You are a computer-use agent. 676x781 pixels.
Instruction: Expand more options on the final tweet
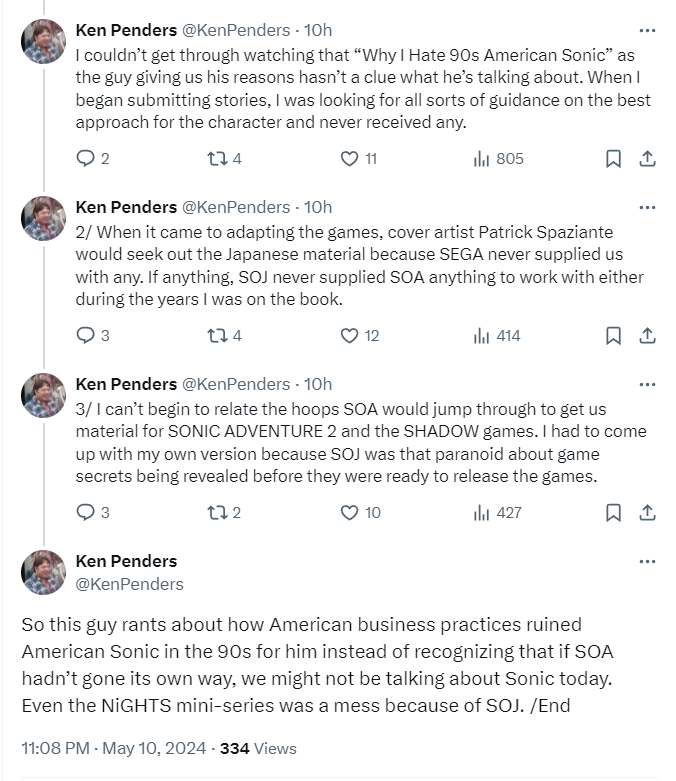(647, 561)
